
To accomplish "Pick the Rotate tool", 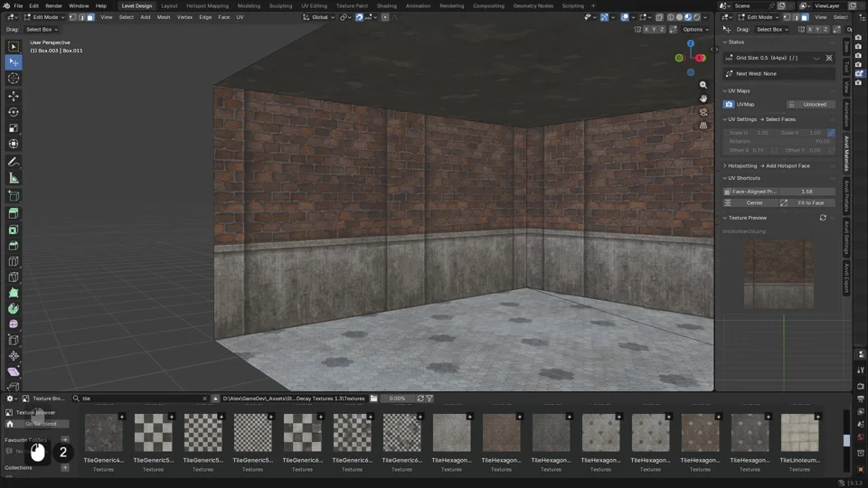I will tap(14, 112).
